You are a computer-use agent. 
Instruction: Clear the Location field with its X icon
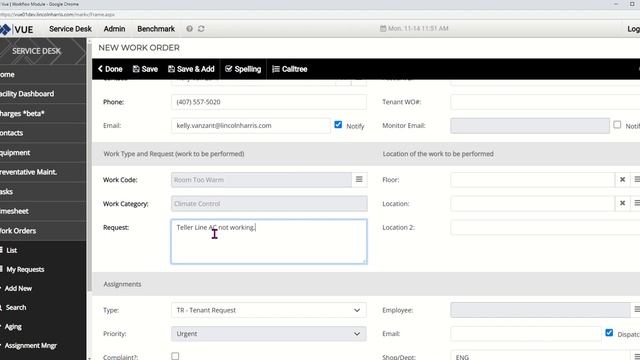pyautogui.click(x=622, y=203)
